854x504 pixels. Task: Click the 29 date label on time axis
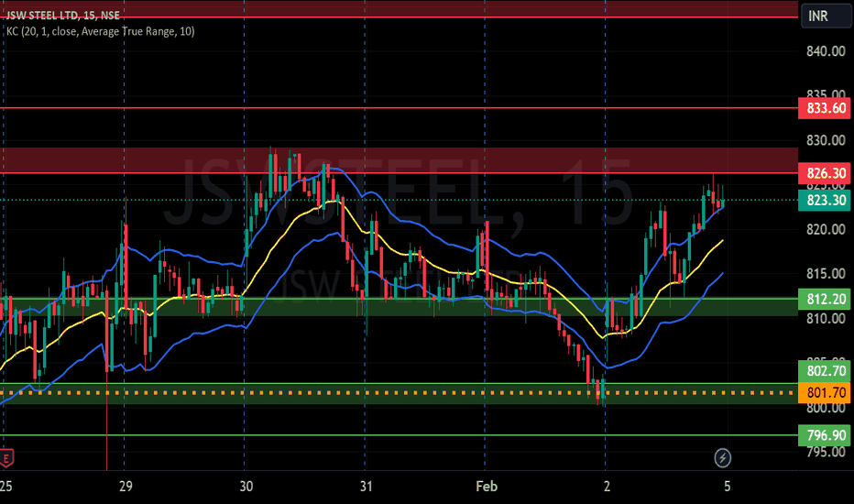[x=126, y=486]
